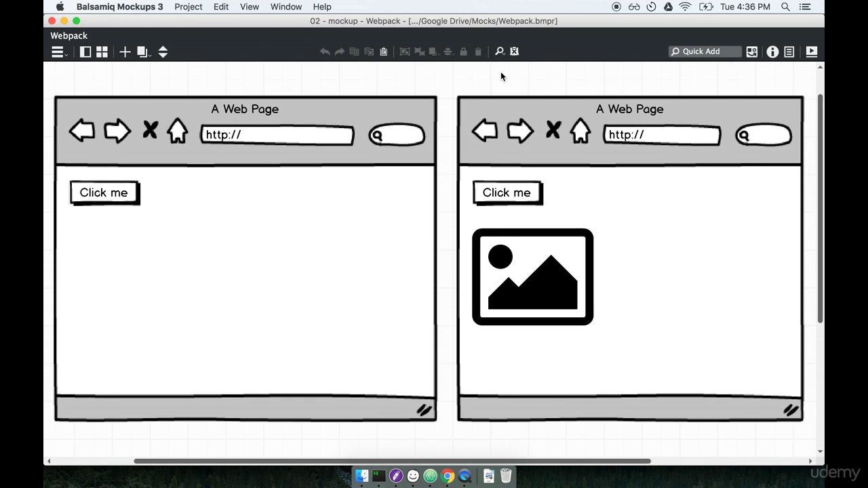The height and width of the screenshot is (488, 868).
Task: Click the right mockup's Click me button
Action: 507,192
